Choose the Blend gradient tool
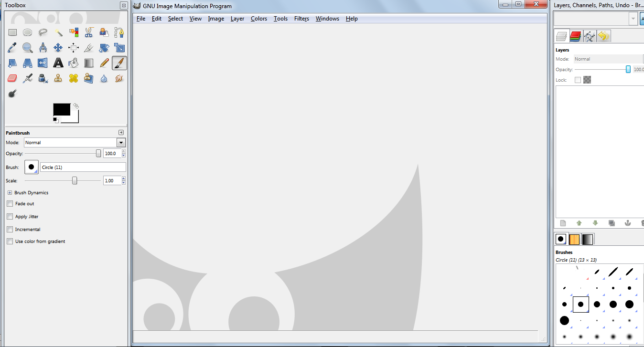This screenshot has height=347, width=644. (x=89, y=63)
